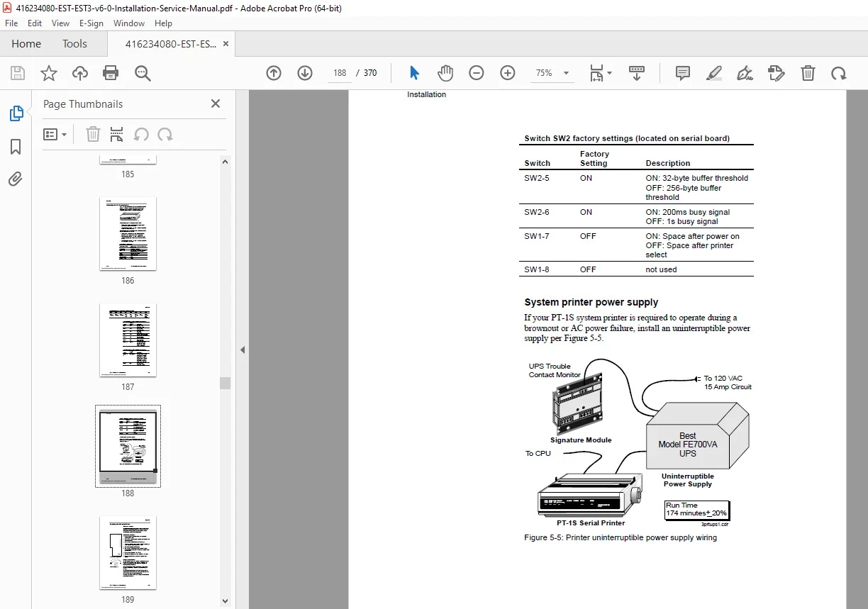The width and height of the screenshot is (868, 609).
Task: Open the View menu
Action: (60, 23)
